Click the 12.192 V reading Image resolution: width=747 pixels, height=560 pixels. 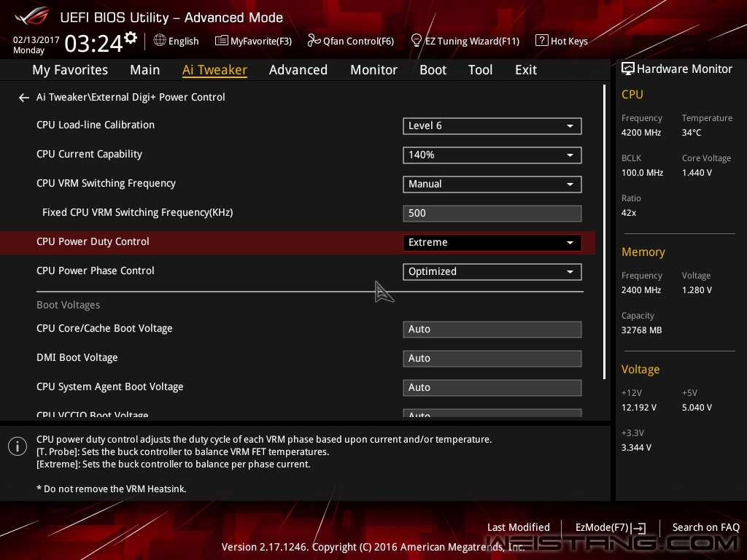tap(638, 408)
